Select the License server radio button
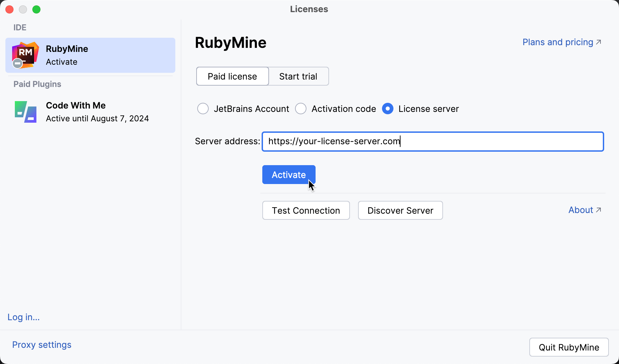 (388, 109)
